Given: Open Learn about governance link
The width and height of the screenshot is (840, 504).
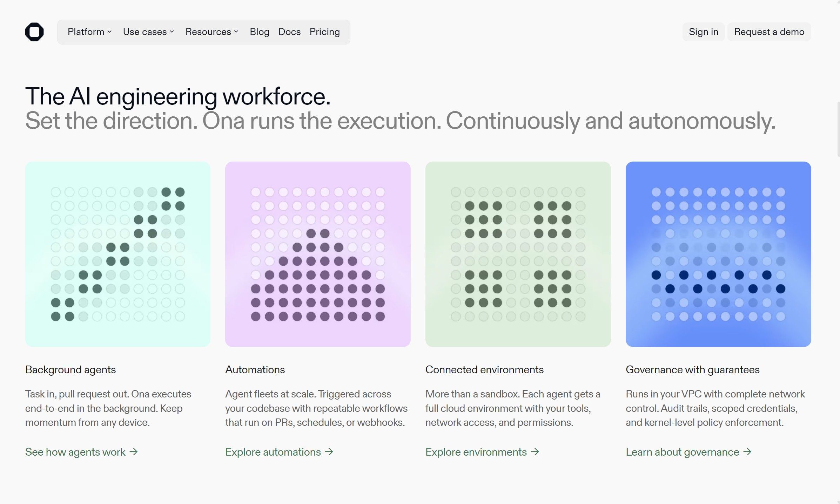Looking at the screenshot, I should click(689, 452).
